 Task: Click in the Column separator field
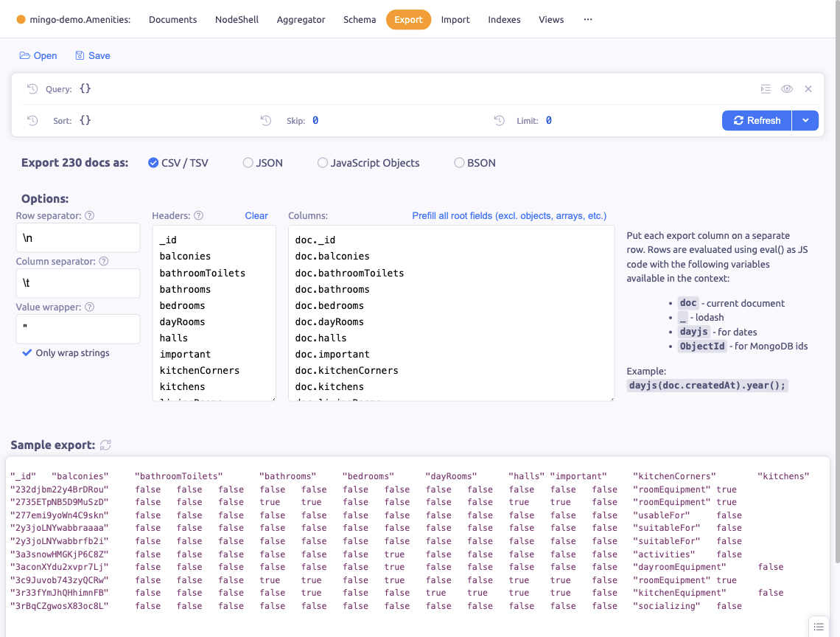[x=78, y=283]
